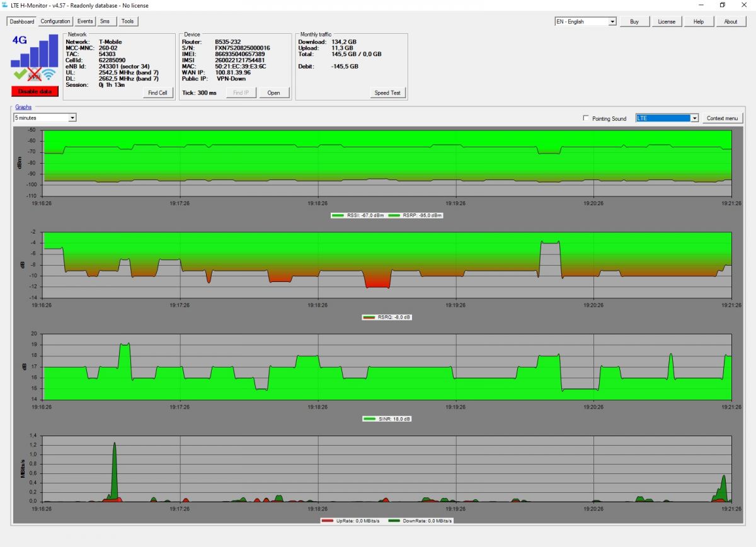756x547 pixels.
Task: Open the Help button
Action: coord(699,21)
